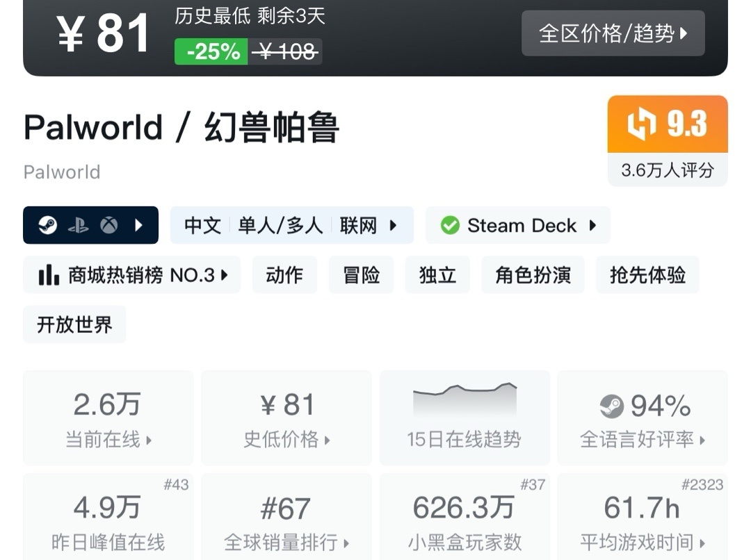
Task: Click the bar chart icon beside 商城热销榜
Action: pyautogui.click(x=49, y=275)
